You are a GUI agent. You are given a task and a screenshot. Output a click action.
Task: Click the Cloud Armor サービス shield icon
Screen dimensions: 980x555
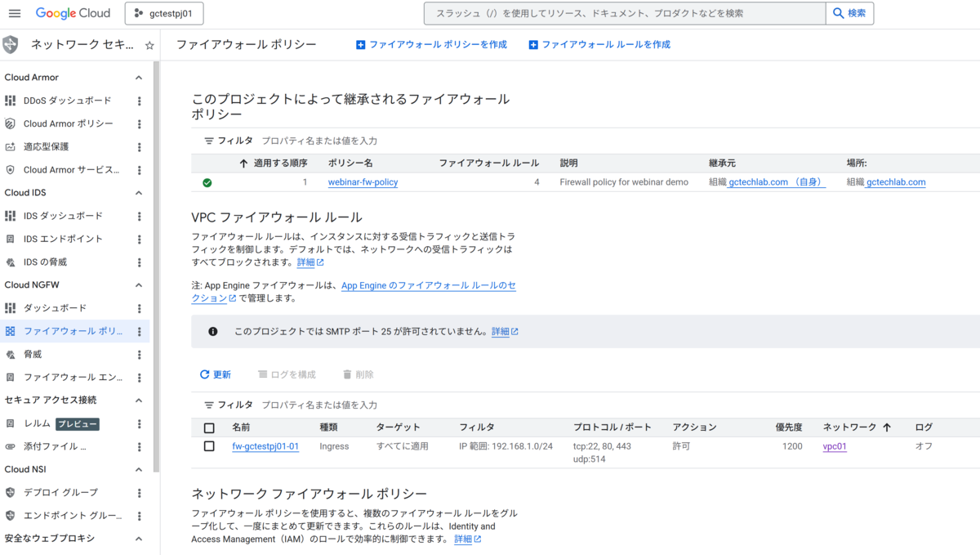pos(11,170)
